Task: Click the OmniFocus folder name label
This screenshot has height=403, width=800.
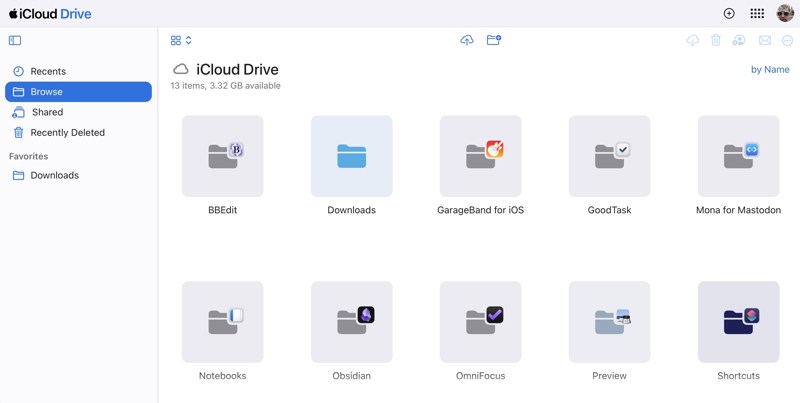Action: pyautogui.click(x=481, y=376)
